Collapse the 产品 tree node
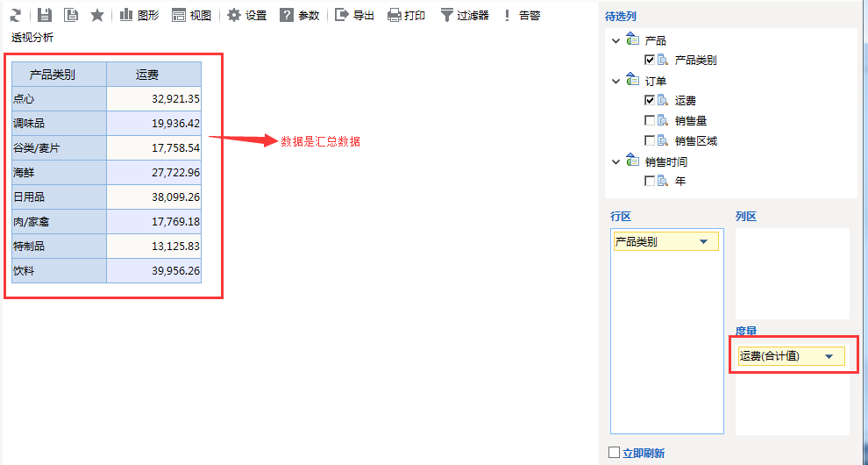Image resolution: width=868 pixels, height=465 pixels. point(616,40)
